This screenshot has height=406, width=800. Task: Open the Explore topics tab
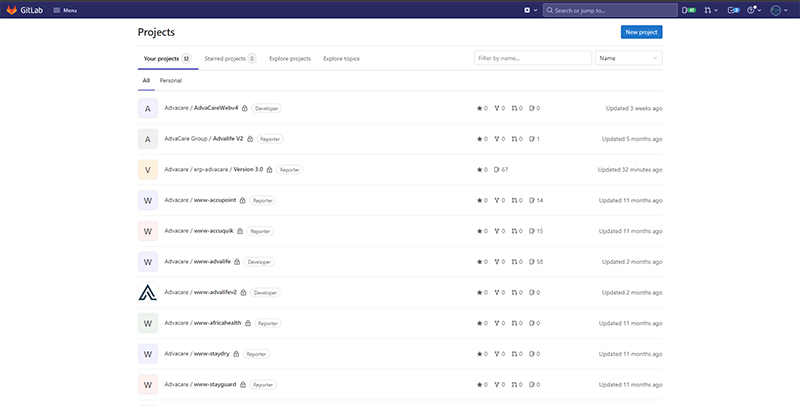coord(341,59)
